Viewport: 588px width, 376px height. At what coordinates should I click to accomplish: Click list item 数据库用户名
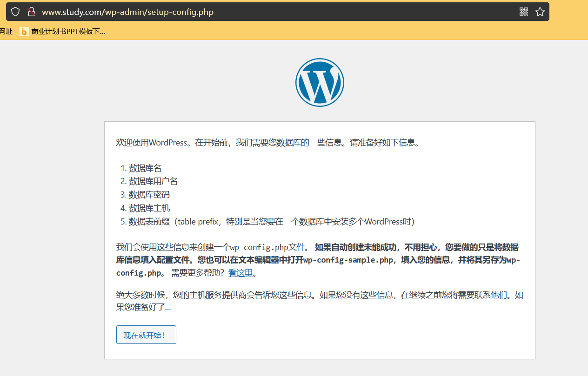[153, 181]
